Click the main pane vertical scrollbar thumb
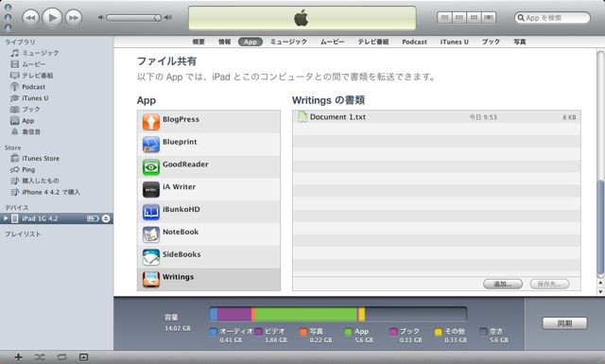The image size is (605, 364). (600, 228)
